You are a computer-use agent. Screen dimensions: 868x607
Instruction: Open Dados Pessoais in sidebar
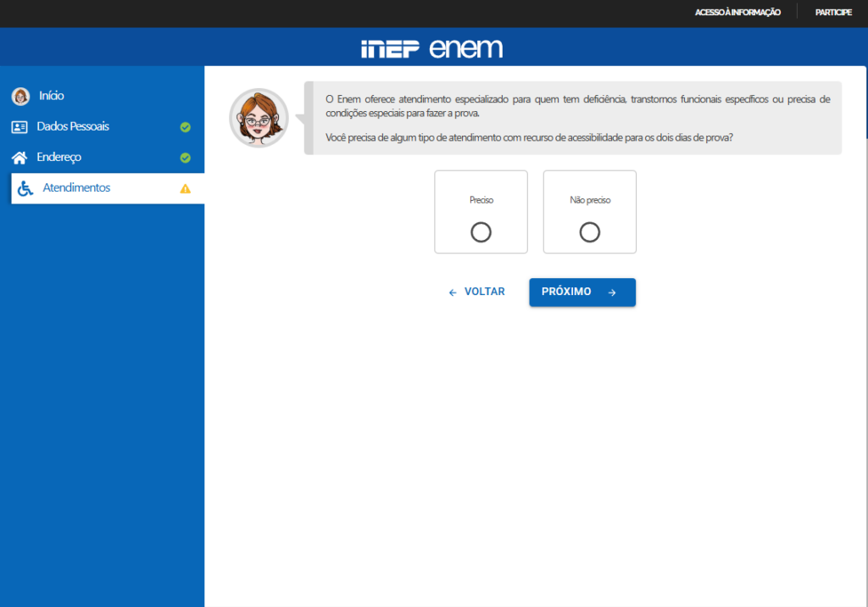(103, 127)
